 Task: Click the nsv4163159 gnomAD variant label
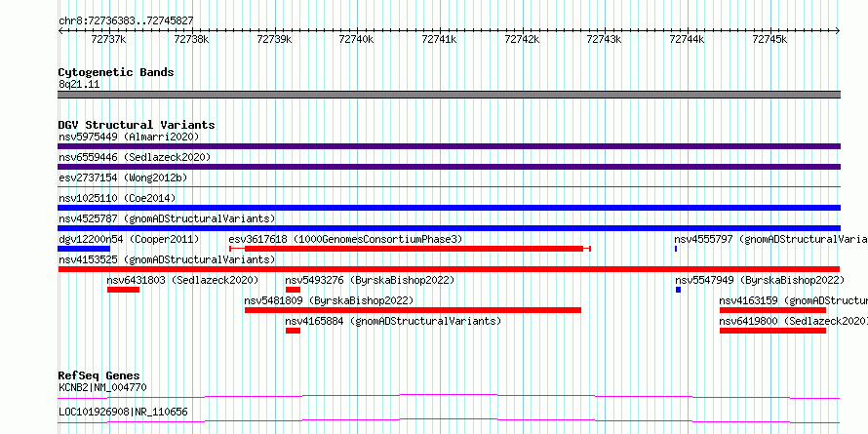click(793, 300)
